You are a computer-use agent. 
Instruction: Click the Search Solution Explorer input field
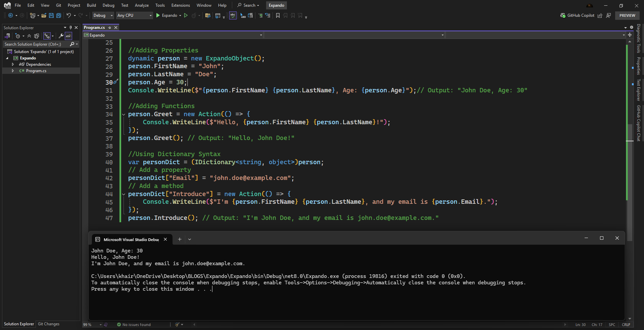click(35, 44)
